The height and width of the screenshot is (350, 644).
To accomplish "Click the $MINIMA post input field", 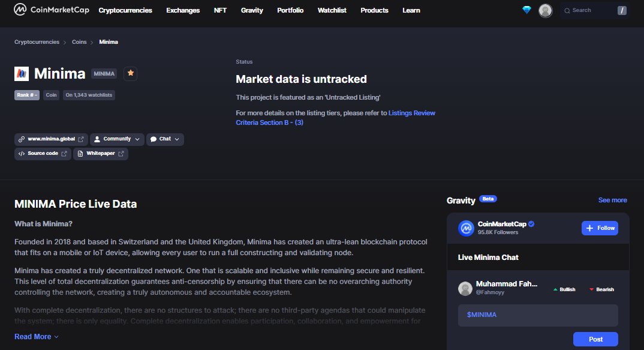I will (x=538, y=315).
